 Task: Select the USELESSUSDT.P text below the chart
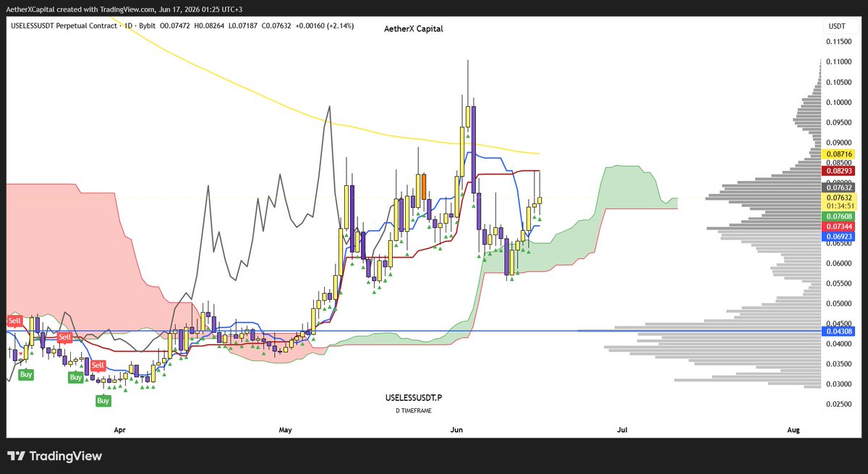(414, 398)
